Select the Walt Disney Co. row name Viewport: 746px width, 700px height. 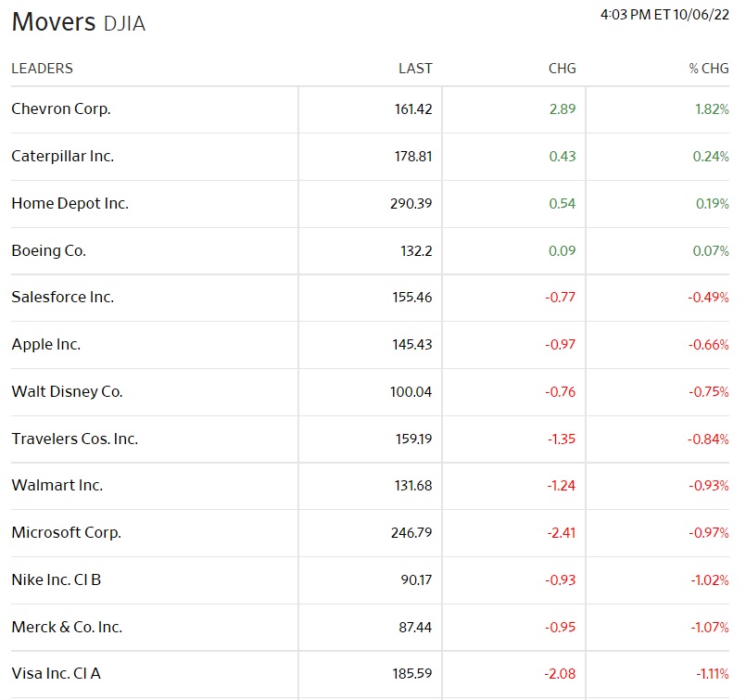tap(67, 391)
